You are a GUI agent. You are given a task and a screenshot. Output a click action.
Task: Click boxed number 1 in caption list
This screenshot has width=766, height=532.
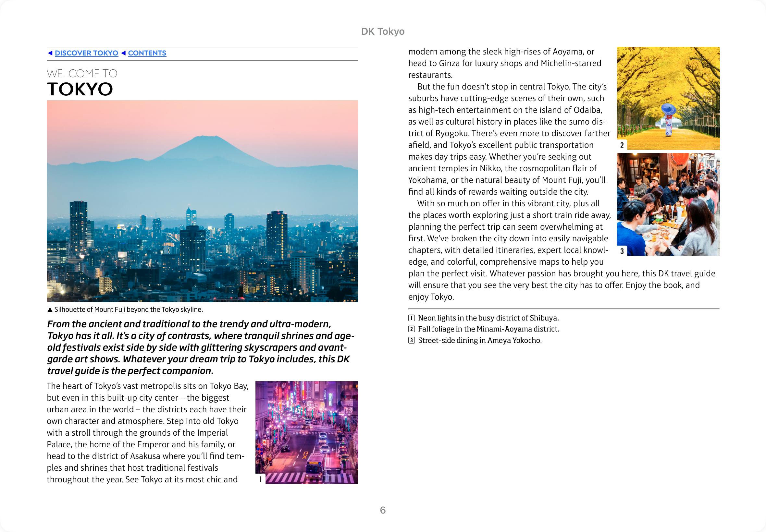[412, 318]
